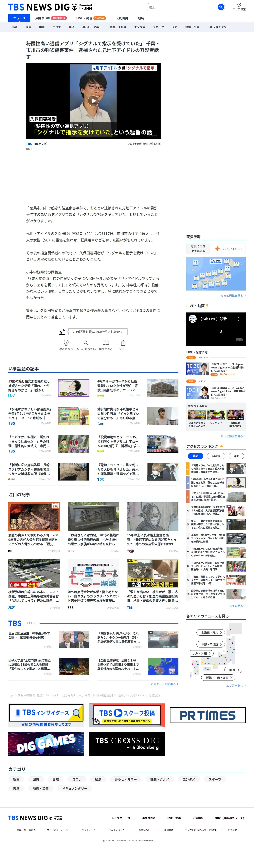
Task: Open ドキュメンタリー in the category bar
Action: [218, 27]
